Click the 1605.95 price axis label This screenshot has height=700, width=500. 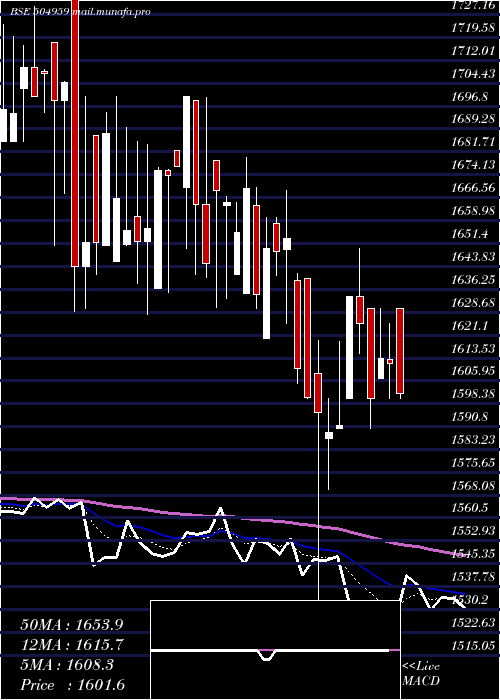pyautogui.click(x=473, y=371)
